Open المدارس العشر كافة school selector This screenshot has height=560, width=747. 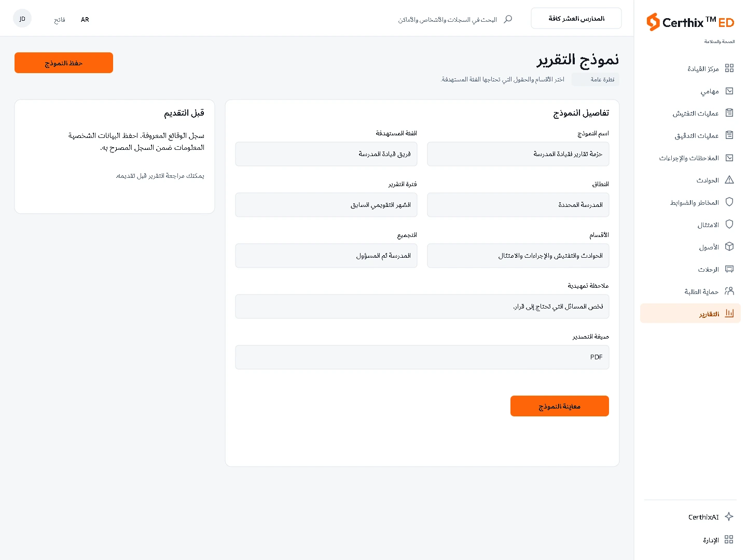(576, 18)
